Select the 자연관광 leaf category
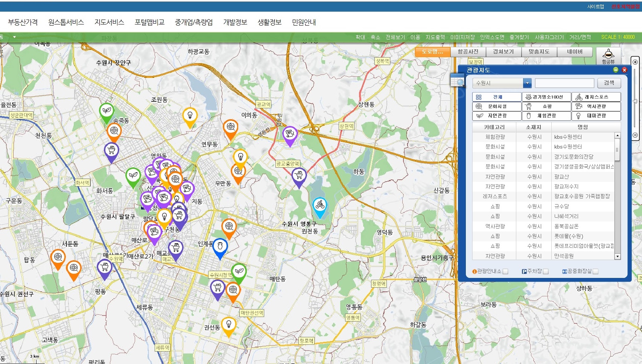The width and height of the screenshot is (642, 364). (497, 116)
